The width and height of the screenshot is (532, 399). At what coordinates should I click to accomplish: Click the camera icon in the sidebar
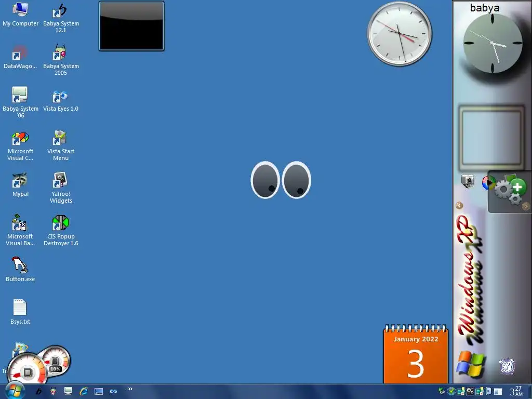(468, 181)
